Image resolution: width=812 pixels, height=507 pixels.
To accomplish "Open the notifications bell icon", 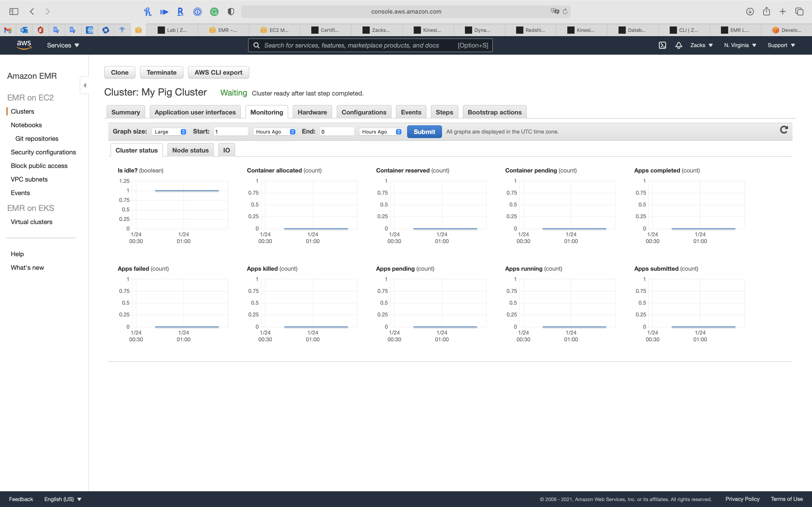I will tap(679, 45).
